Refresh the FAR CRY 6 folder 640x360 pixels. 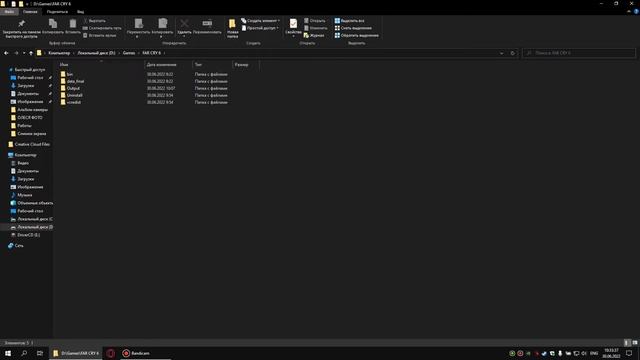pos(513,53)
